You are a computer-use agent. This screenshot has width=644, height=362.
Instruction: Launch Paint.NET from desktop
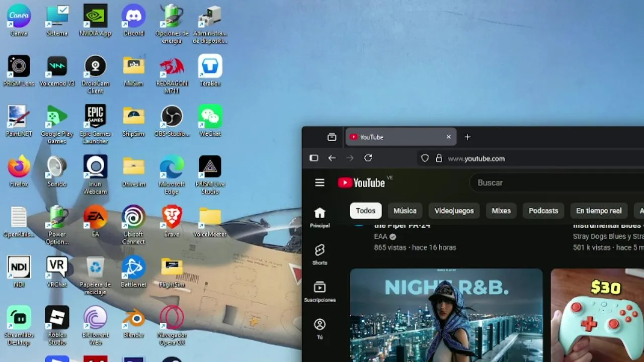tap(19, 121)
